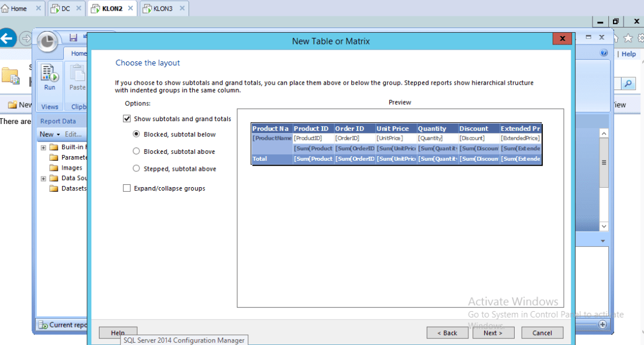This screenshot has height=345, width=644.
Task: Switch to the DC tab
Action: (x=65, y=9)
